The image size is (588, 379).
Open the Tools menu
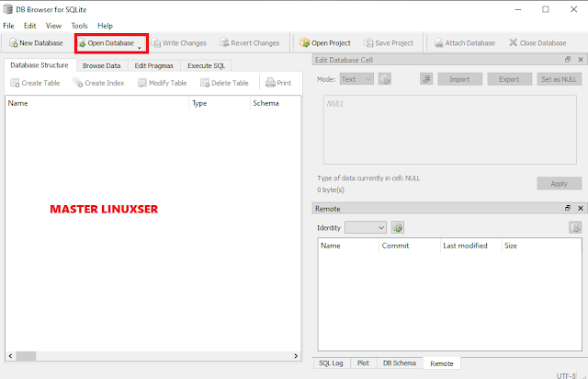(x=80, y=26)
